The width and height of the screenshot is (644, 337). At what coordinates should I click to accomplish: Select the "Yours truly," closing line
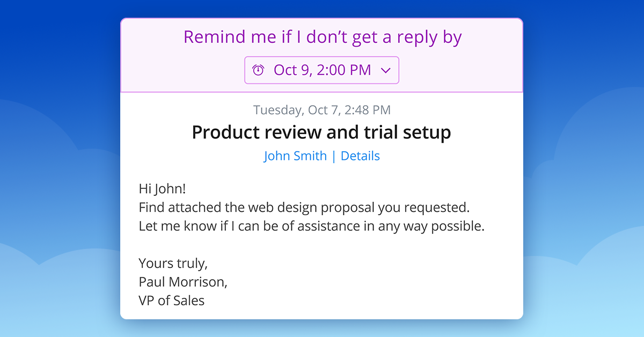tap(173, 263)
